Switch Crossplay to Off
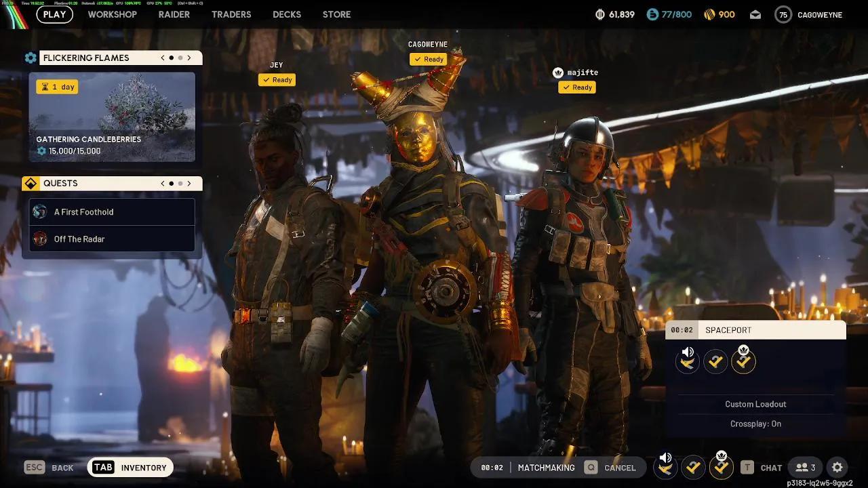Screen dimensions: 868x488 tap(755, 424)
